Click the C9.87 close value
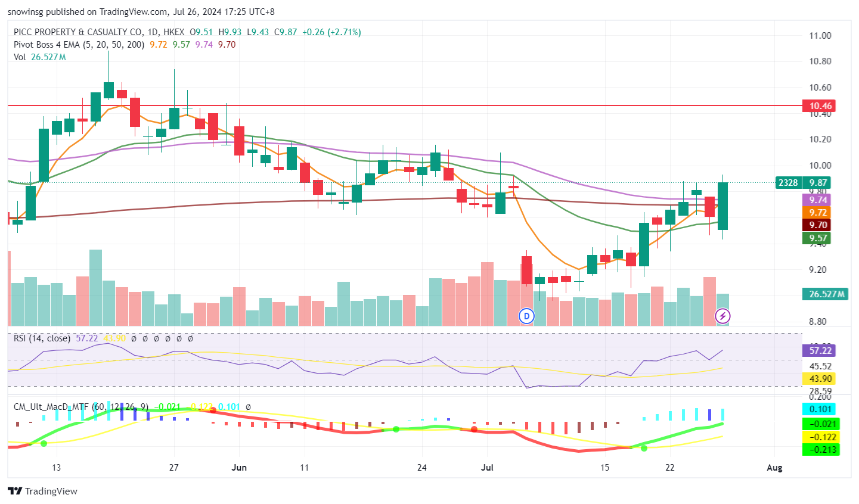This screenshot has width=859, height=504. (x=286, y=32)
